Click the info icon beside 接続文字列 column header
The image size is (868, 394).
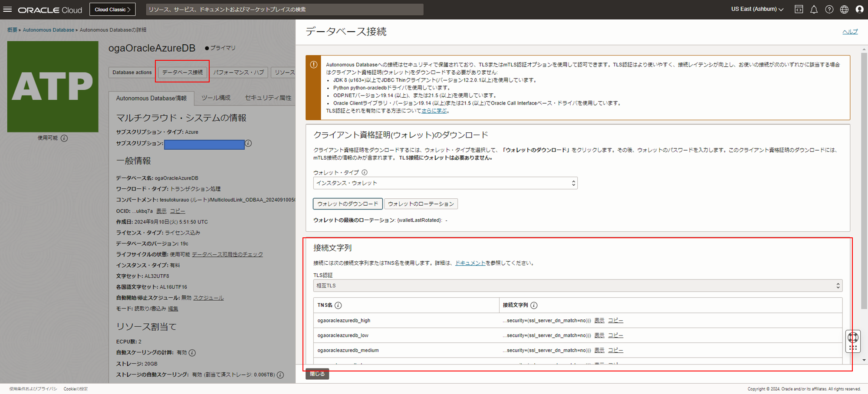pos(534,305)
